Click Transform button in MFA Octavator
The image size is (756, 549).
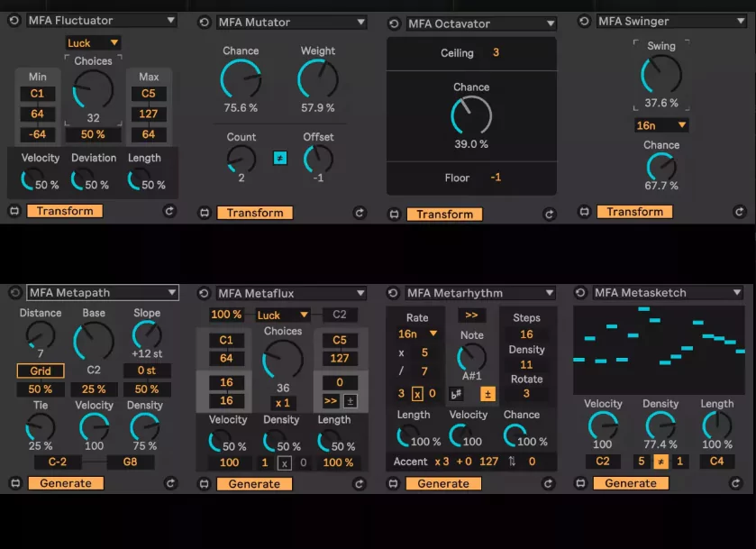coord(444,215)
